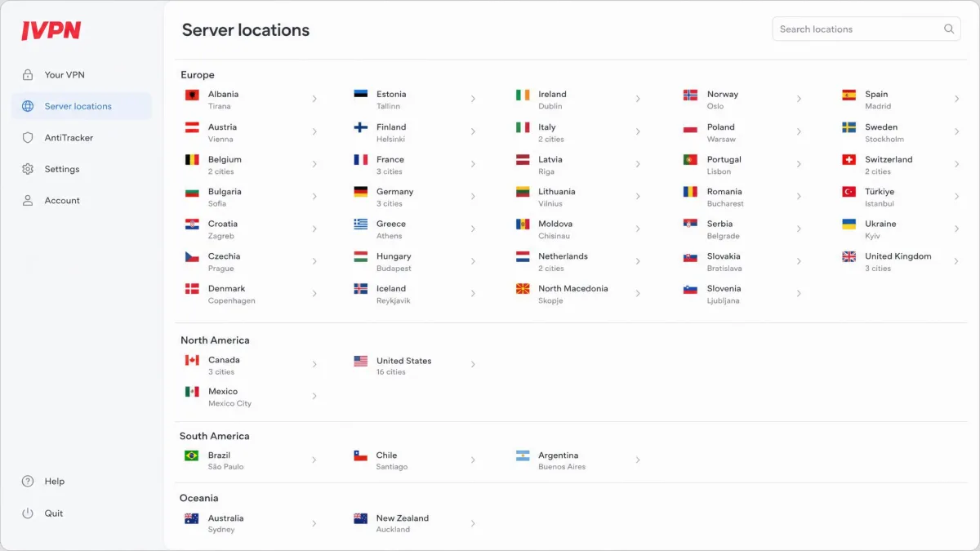Viewport: 980px width, 551px height.
Task: Click the Norway flag icon
Action: (x=690, y=95)
